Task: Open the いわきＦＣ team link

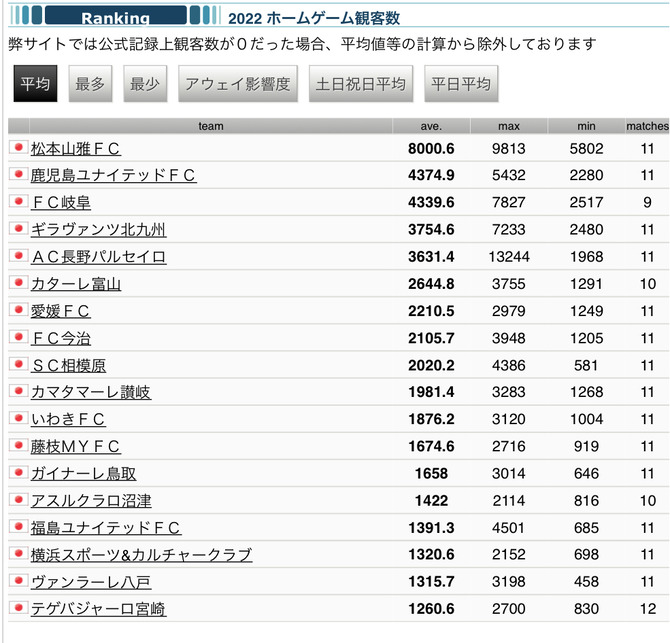Action: 68,419
